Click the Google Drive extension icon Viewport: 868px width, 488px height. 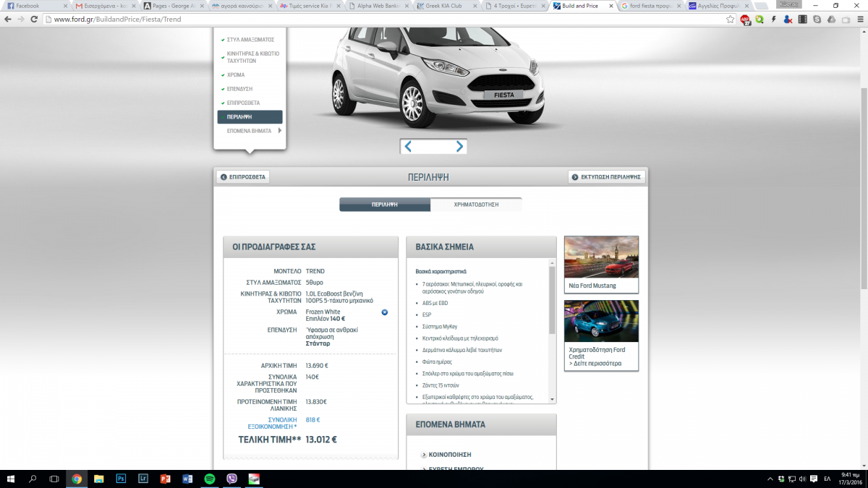(x=831, y=19)
